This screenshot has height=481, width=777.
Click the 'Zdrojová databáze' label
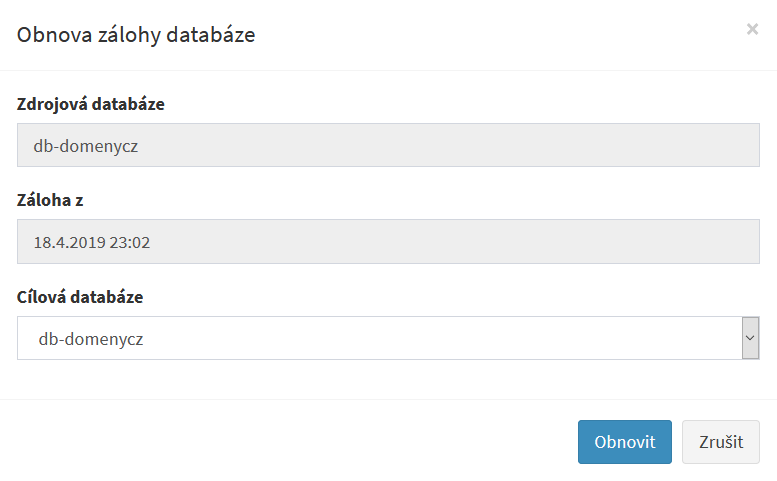(x=91, y=103)
